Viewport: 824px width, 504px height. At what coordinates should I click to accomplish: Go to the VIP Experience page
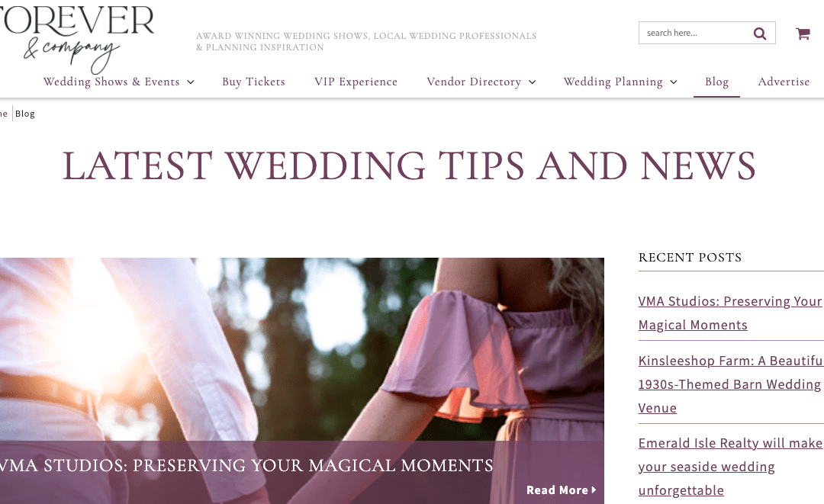(x=356, y=82)
